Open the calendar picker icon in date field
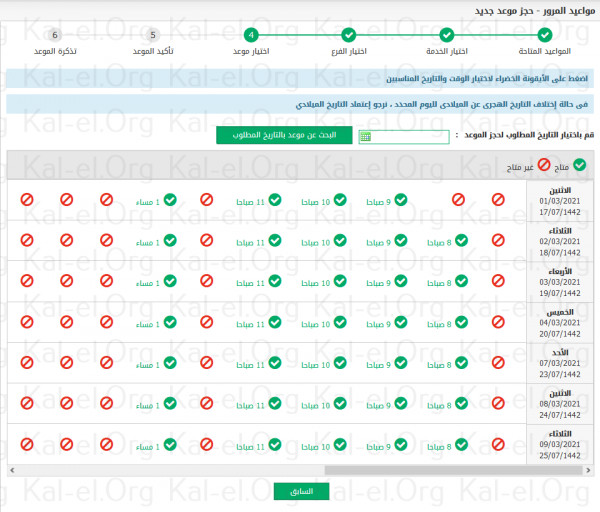 [365, 137]
